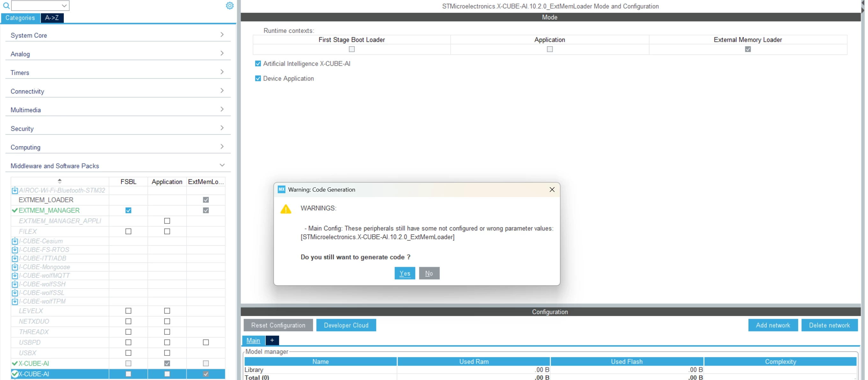
Task: Check First Stage Boot Loader runtime context
Action: tap(352, 49)
